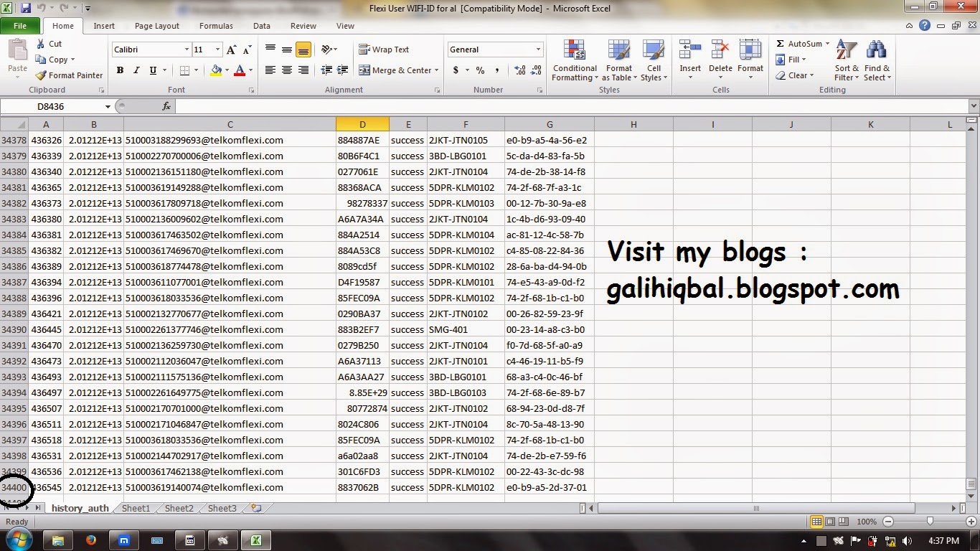Align text to the left

pyautogui.click(x=270, y=70)
